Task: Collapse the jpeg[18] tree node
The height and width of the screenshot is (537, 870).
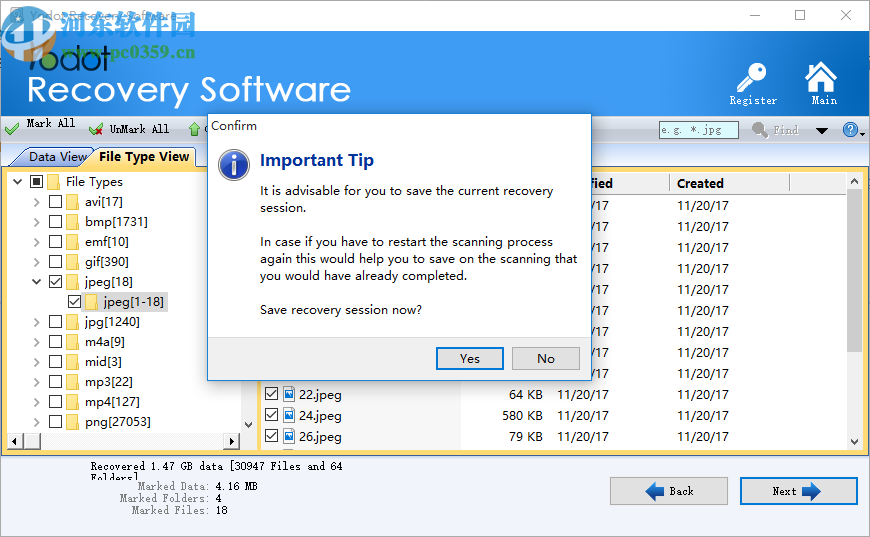Action: [37, 282]
